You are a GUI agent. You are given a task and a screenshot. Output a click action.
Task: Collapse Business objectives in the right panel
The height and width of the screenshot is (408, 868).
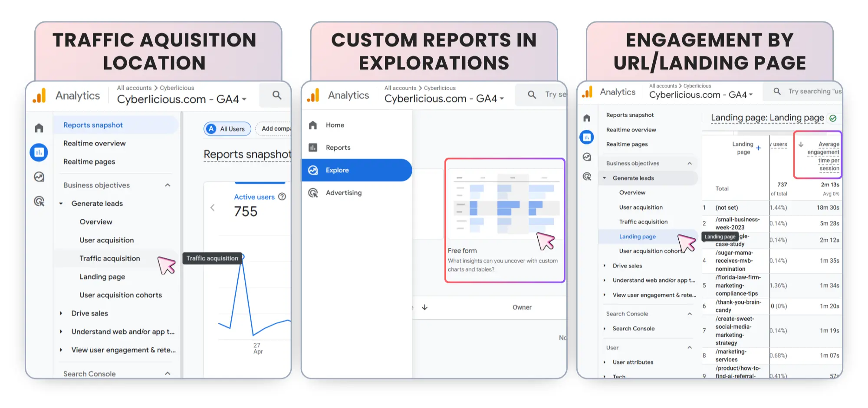[x=690, y=163]
